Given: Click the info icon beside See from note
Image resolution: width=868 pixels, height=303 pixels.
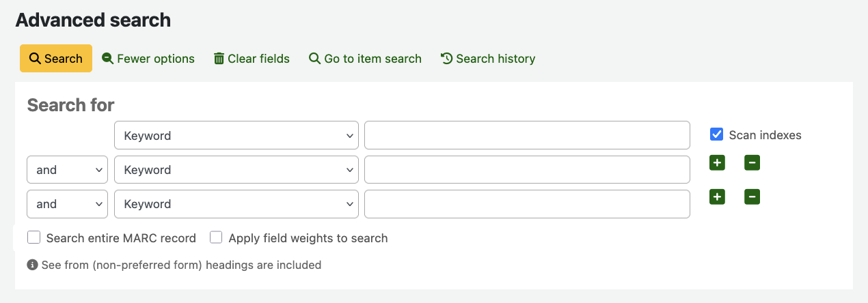Looking at the screenshot, I should pyautogui.click(x=32, y=265).
